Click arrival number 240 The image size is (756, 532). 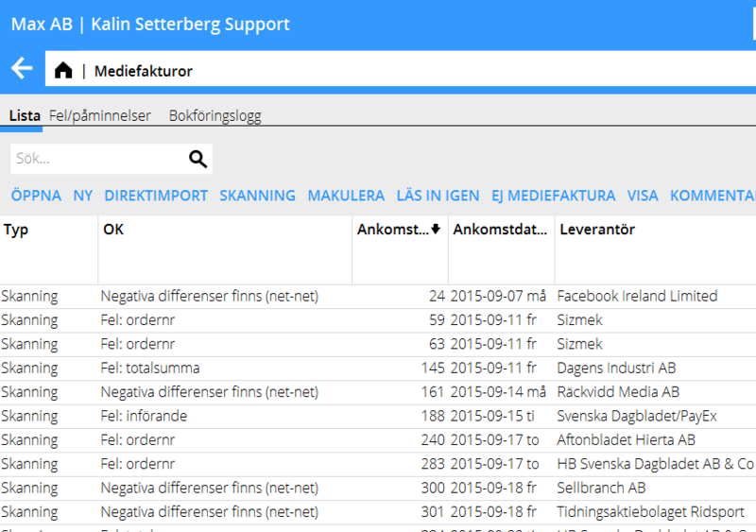coord(433,440)
